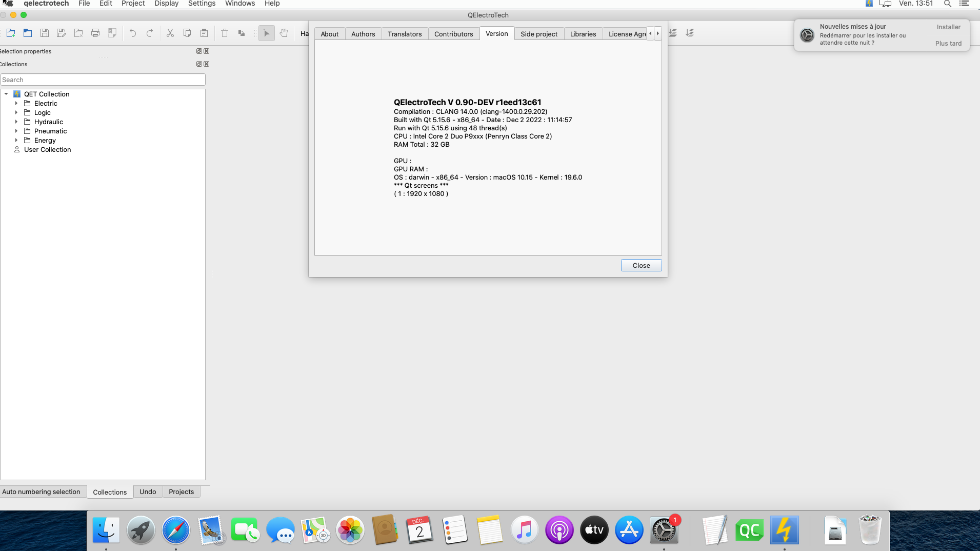Screen dimensions: 980x551
Task: Switch to Auto numbering selection tab
Action: coord(41,491)
